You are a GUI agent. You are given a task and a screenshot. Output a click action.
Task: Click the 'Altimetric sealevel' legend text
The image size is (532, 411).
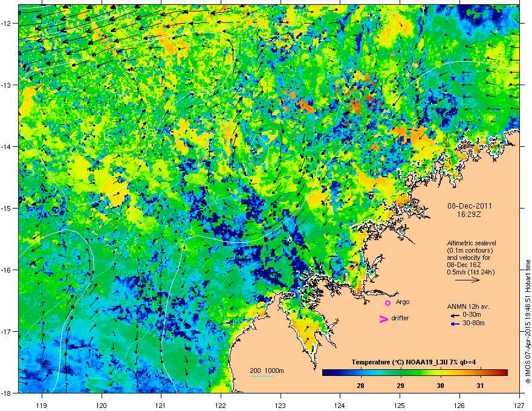point(472,243)
